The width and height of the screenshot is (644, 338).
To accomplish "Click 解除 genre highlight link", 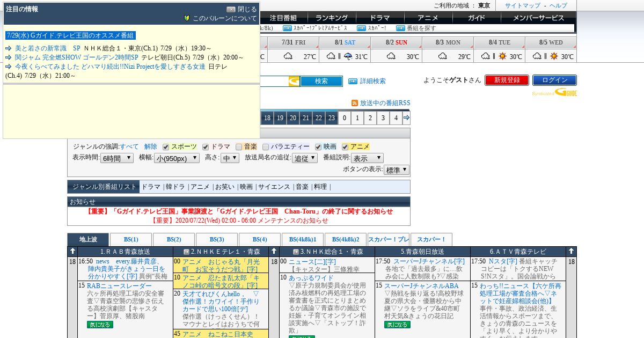I will tap(151, 146).
